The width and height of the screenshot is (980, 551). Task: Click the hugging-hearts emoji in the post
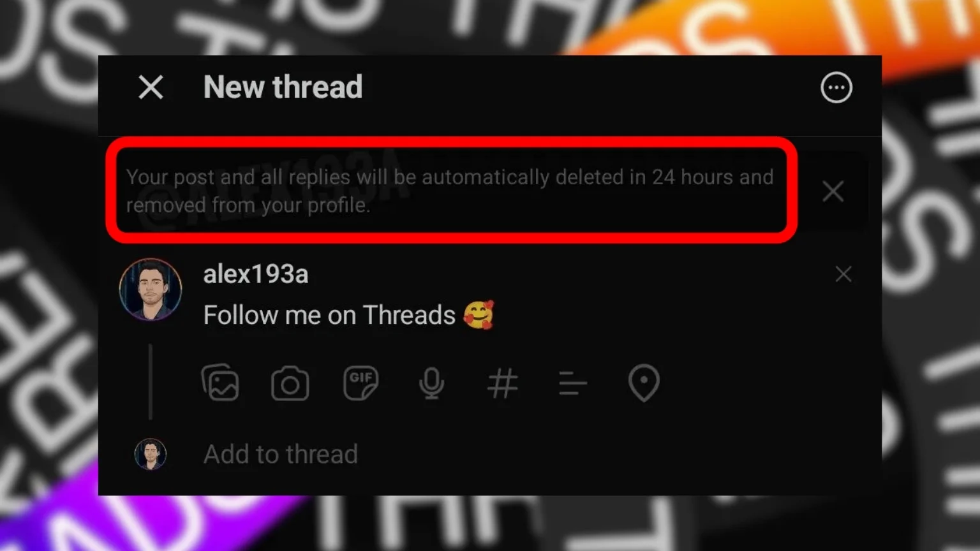[479, 315]
